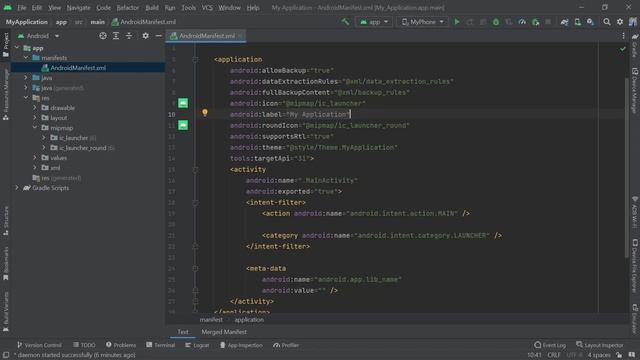Open Device Manager icon in toolbar

coord(578,22)
